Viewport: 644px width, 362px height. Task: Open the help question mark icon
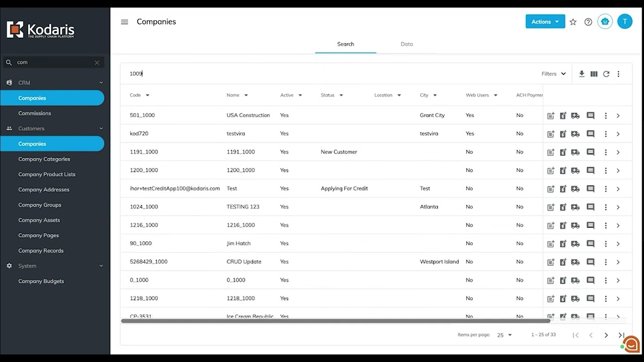coord(588,22)
